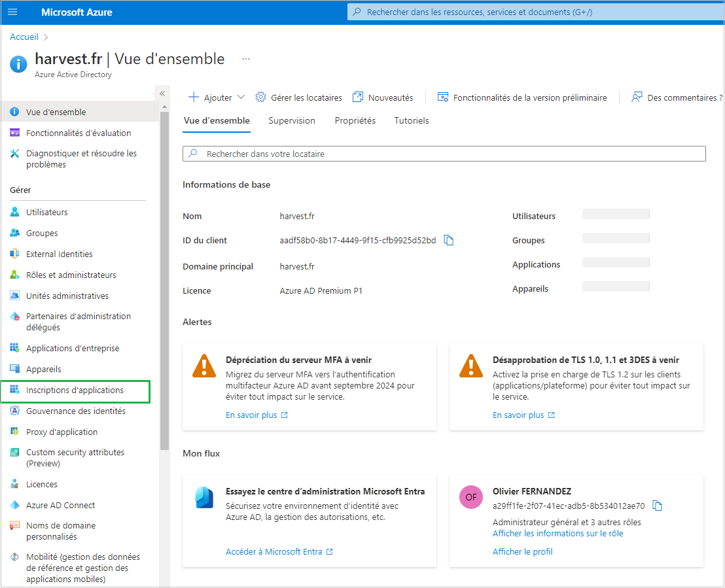Copy the ID du client value
Viewport: 725px width, 588px height.
tap(449, 240)
